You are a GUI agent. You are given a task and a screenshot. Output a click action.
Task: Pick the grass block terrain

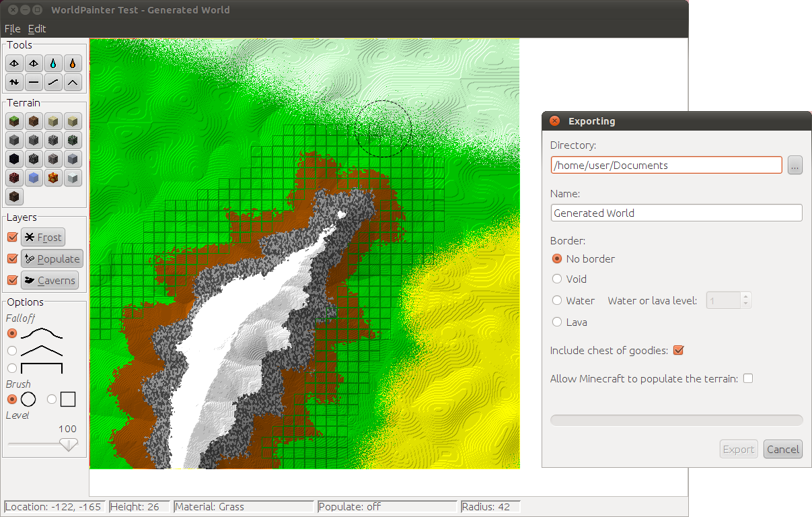14,122
